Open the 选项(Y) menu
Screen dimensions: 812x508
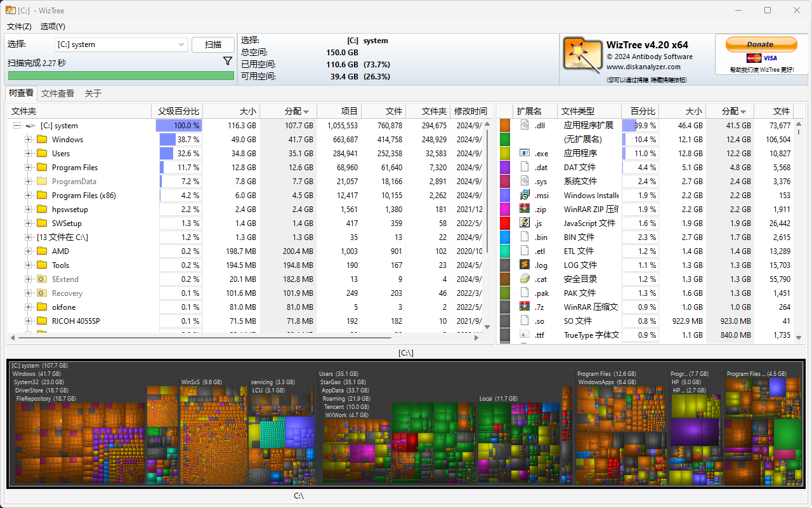(x=53, y=27)
